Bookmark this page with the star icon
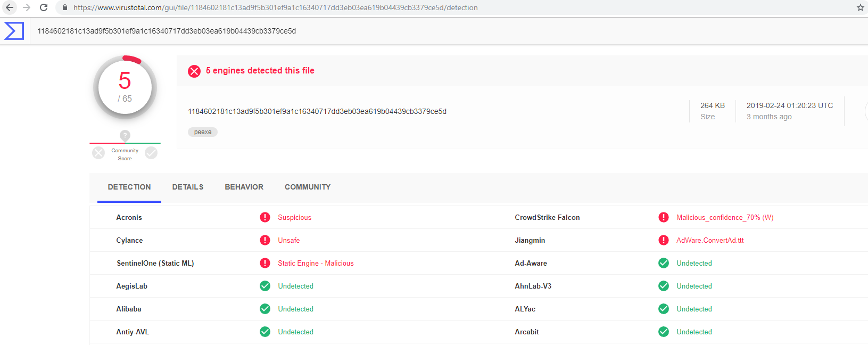This screenshot has height=345, width=868. pos(860,7)
